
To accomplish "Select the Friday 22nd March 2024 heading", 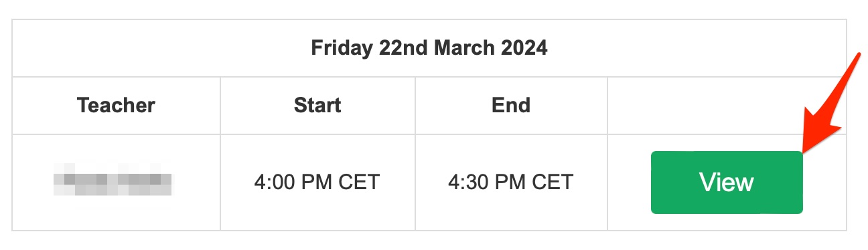I will coord(429,48).
